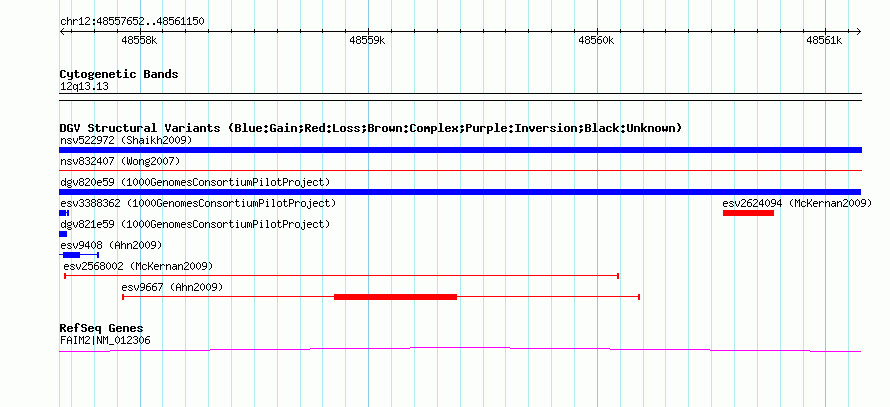Select the small blue dgv821e59 feature
Viewport: 890px width, 407px height.
(63, 234)
